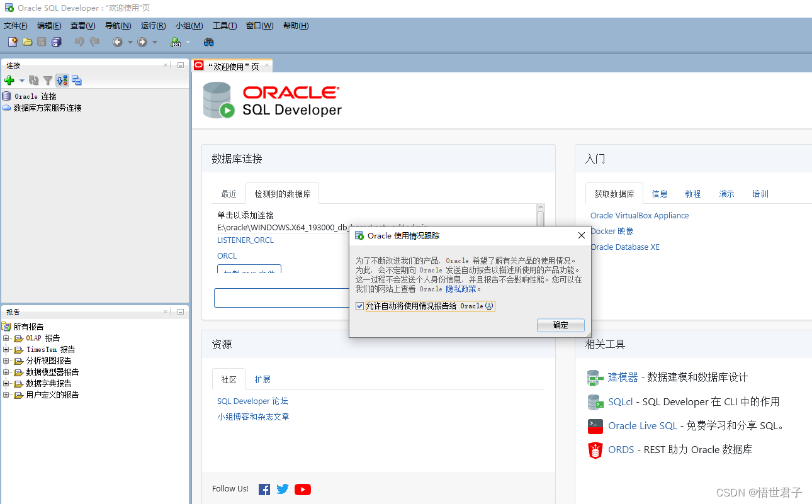Viewport: 812px width, 504px height.
Task: Close the 报告 panel with its x
Action: pyautogui.click(x=166, y=311)
